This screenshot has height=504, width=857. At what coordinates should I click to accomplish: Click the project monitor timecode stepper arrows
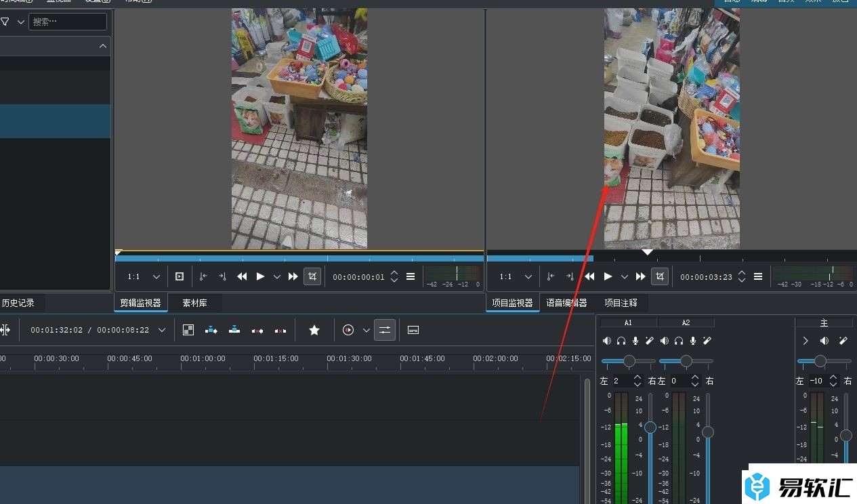[742, 276]
